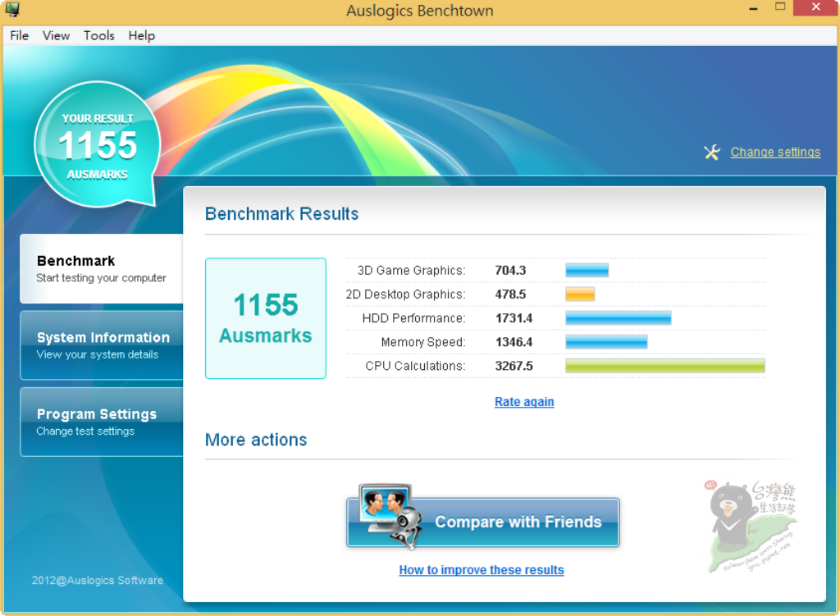The width and height of the screenshot is (840, 616).
Task: Minimize the Auslogics Benchtown window
Action: (753, 8)
